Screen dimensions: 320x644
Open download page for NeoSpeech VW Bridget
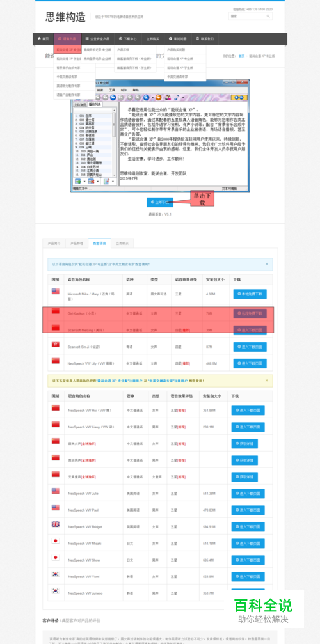248,527
